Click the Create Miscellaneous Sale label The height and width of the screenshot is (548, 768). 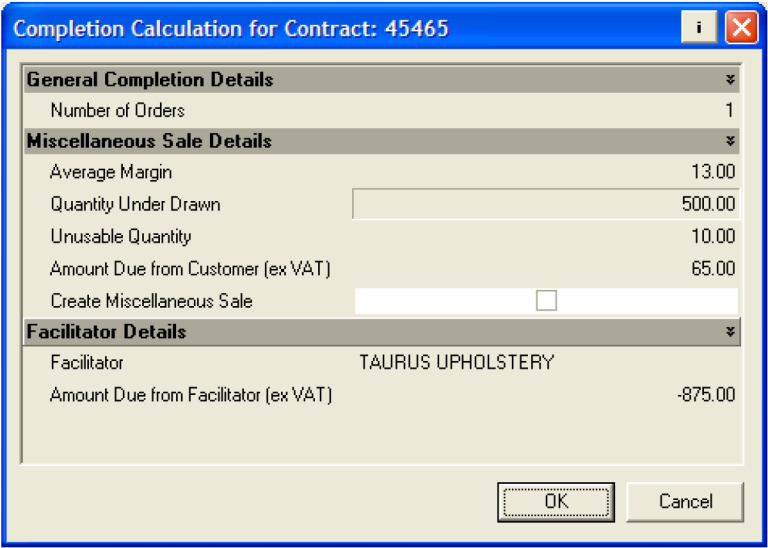[x=151, y=301]
